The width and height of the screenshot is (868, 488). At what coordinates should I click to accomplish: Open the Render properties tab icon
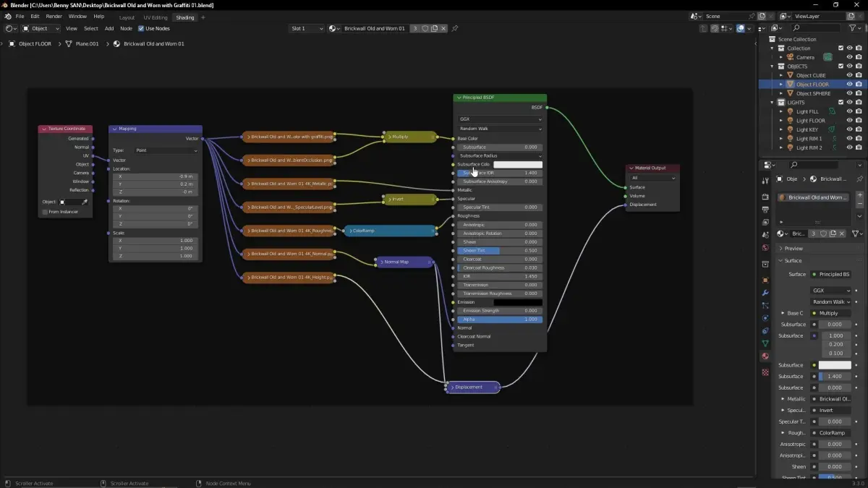pos(765,197)
